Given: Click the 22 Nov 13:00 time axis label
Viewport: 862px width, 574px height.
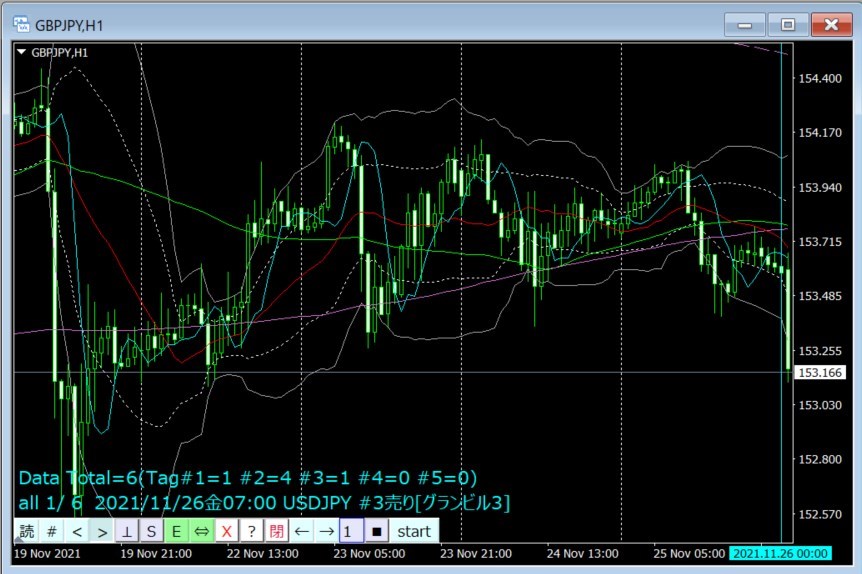Looking at the screenshot, I should 263,554.
